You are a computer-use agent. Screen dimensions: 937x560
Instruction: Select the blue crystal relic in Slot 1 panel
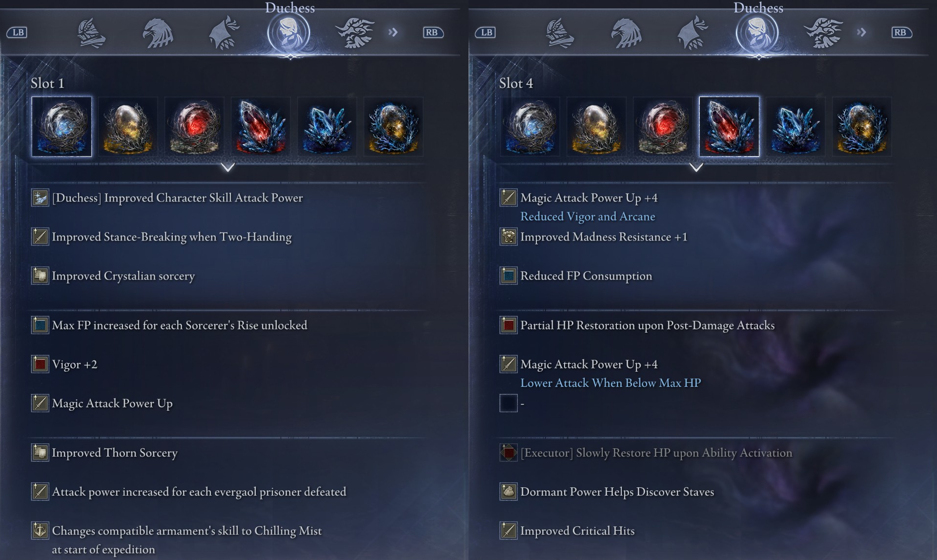click(327, 126)
